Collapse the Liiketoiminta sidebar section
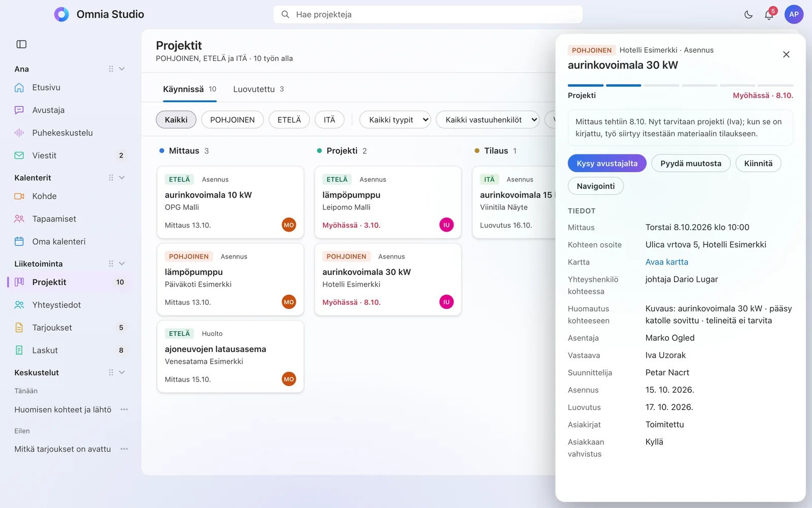Screen dimensions: 812x508 (122, 264)
